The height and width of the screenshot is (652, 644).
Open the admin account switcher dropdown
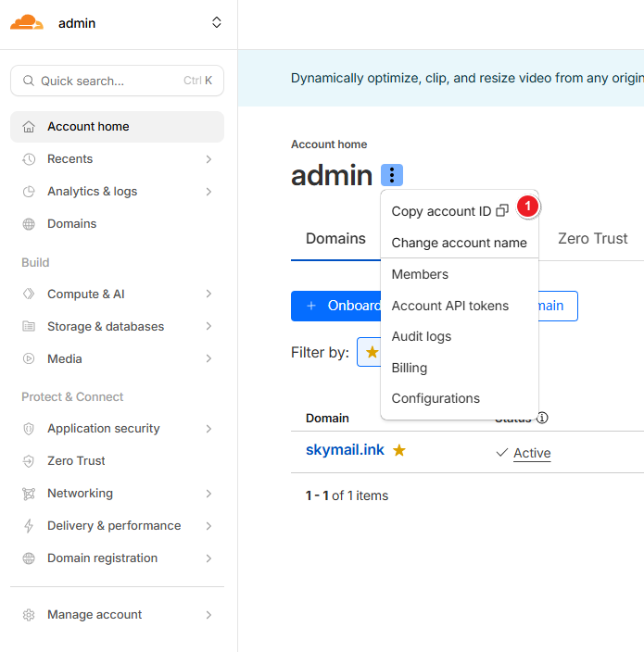tap(216, 23)
